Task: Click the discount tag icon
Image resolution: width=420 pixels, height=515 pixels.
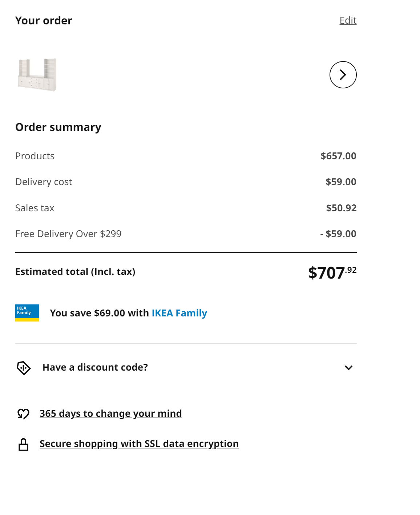Action: (x=24, y=368)
